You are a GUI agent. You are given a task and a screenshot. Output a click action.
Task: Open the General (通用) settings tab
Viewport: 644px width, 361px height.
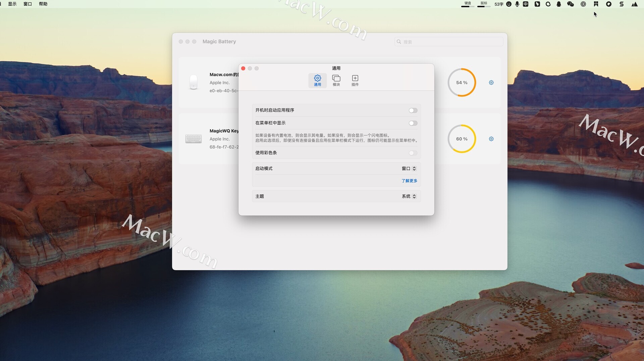coord(317,80)
